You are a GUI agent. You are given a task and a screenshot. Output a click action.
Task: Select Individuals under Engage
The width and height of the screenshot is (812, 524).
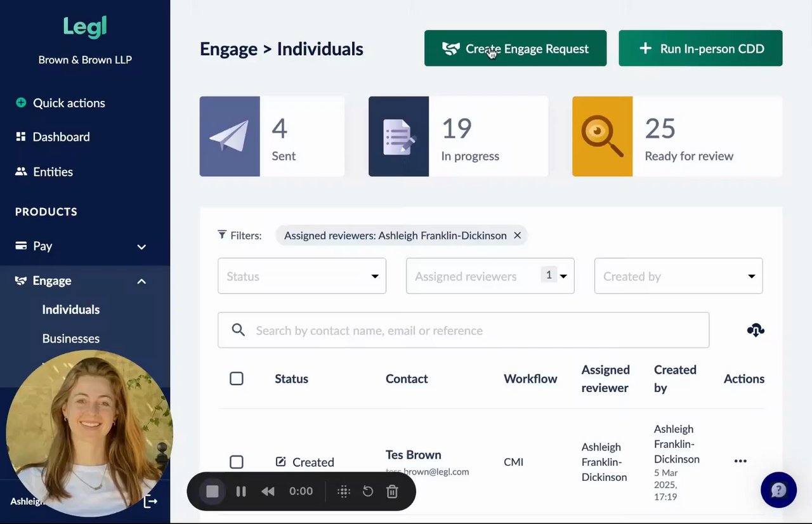(x=71, y=310)
